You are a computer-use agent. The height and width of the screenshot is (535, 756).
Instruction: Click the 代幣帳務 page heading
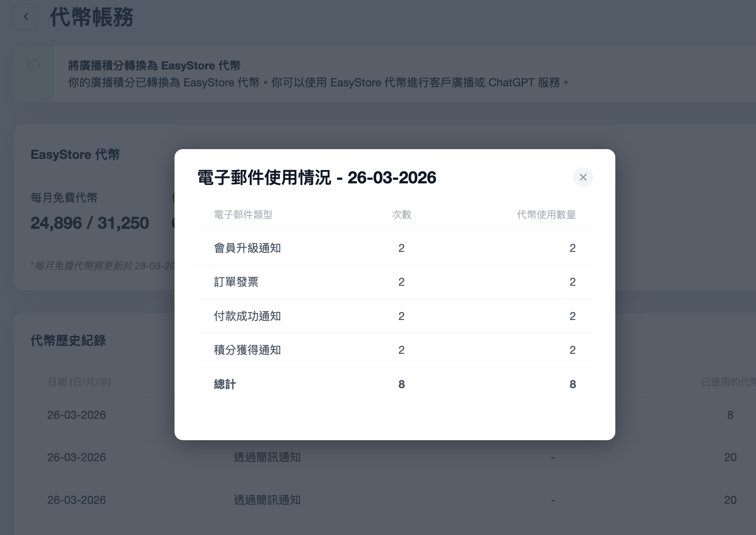pos(91,17)
